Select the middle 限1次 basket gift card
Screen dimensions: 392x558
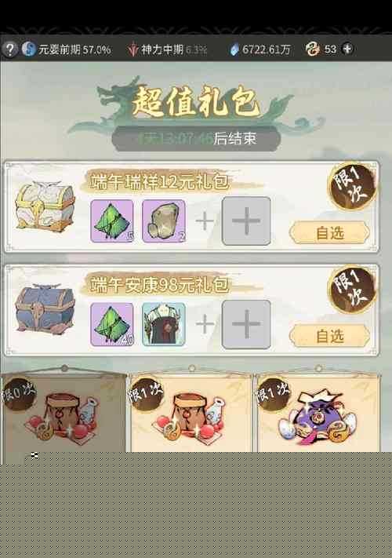click(191, 413)
